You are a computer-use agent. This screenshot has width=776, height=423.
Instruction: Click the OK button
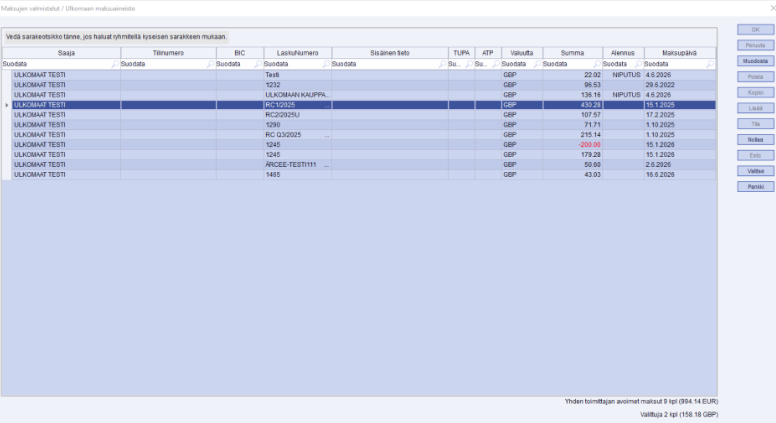[x=755, y=30]
